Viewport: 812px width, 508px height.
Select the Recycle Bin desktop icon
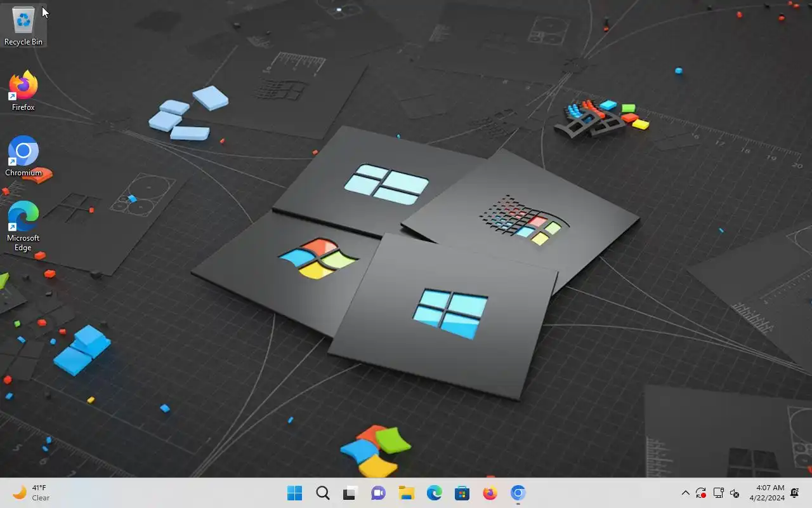pos(23,25)
